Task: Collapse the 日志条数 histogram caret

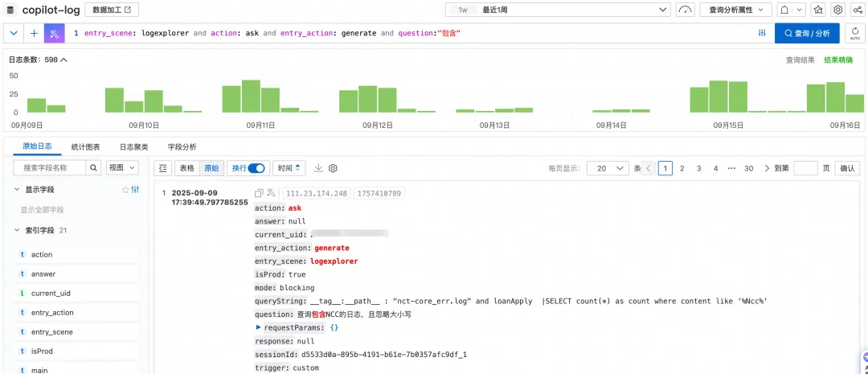Action: [63, 60]
